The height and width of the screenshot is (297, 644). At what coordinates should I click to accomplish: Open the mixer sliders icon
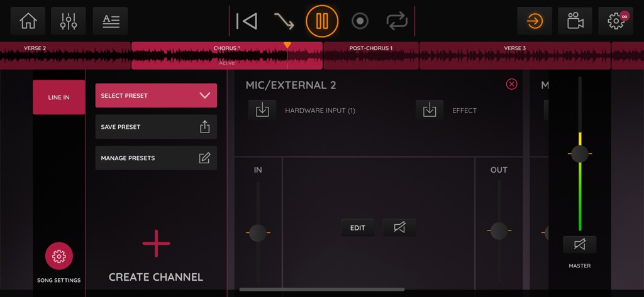[68, 21]
